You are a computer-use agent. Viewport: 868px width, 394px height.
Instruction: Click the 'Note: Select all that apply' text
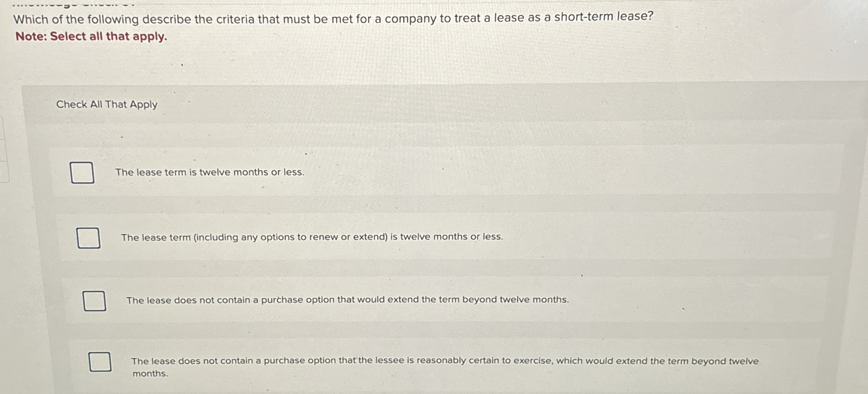click(x=90, y=37)
